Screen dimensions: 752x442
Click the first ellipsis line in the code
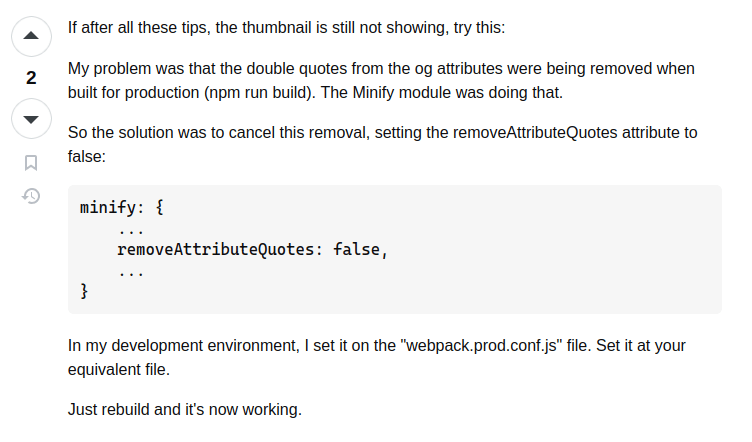131,229
